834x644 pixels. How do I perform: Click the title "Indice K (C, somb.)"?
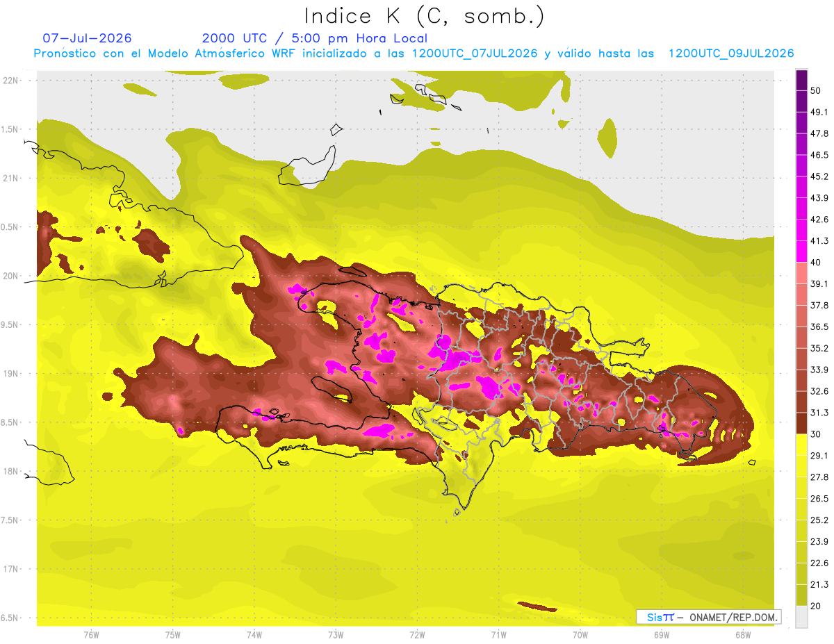424,16
